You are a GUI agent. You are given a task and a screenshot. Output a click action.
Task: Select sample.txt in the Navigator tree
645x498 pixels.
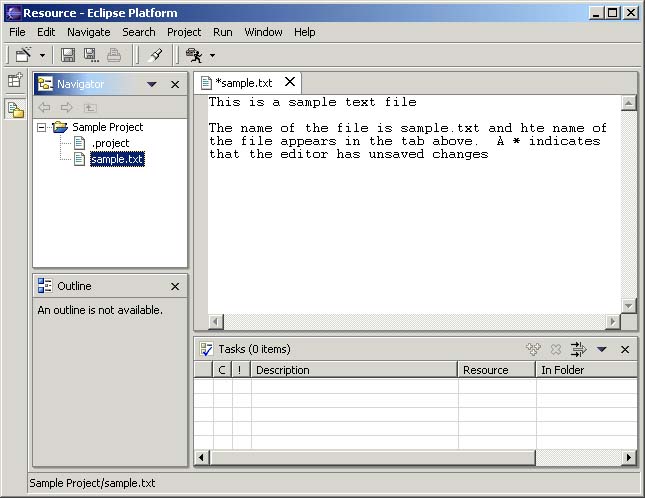click(117, 159)
